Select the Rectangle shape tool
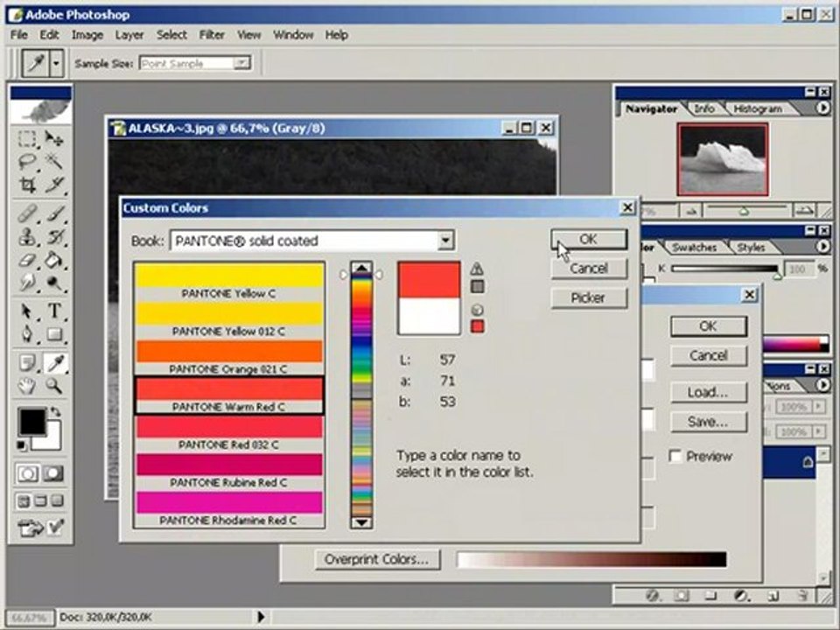This screenshot has height=630, width=840. [54, 334]
